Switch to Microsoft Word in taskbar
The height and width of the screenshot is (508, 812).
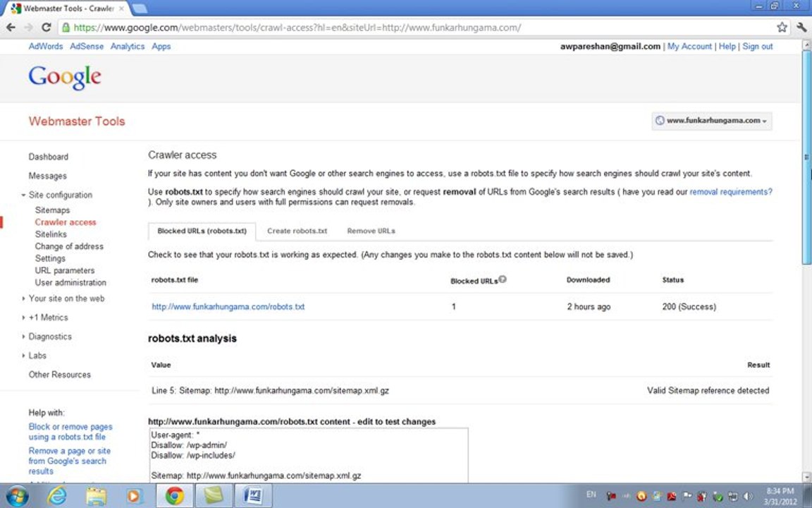253,496
